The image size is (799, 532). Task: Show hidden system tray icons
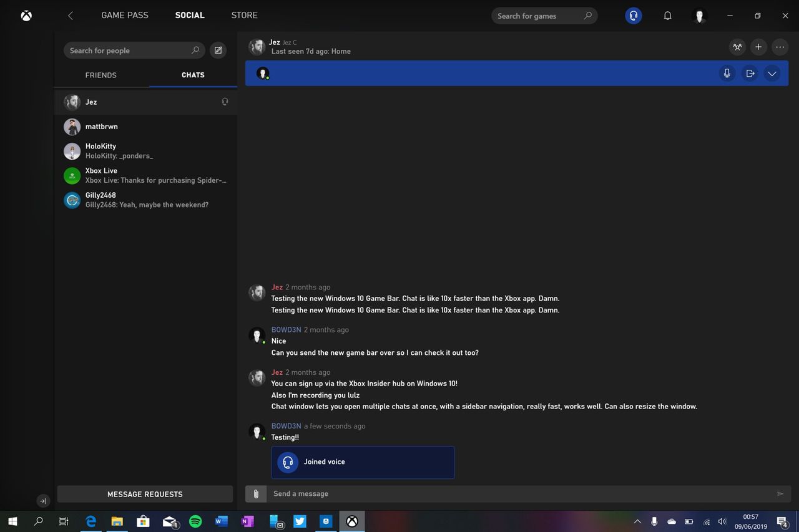click(637, 521)
